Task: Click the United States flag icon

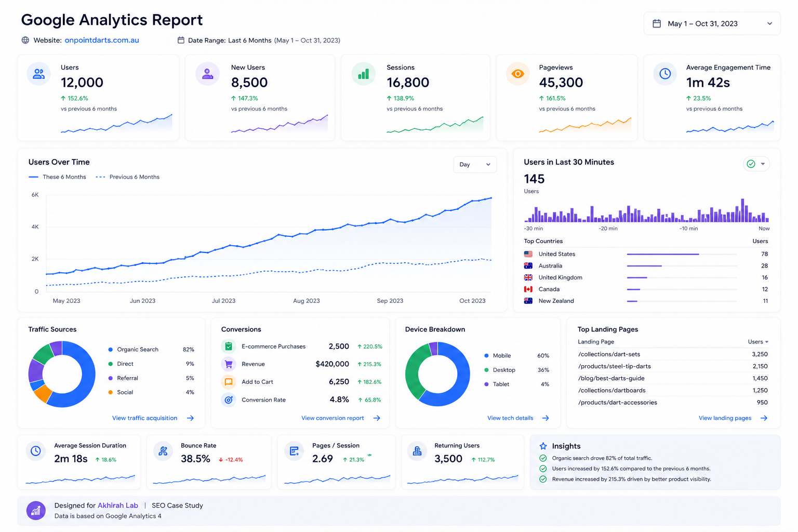Action: (528, 254)
